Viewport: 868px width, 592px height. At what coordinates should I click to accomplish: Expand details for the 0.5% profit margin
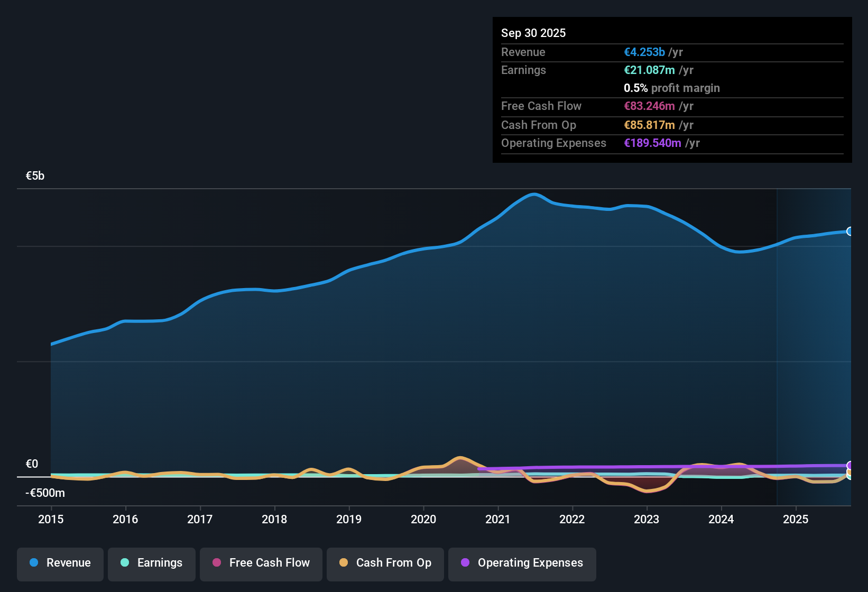[x=671, y=88]
